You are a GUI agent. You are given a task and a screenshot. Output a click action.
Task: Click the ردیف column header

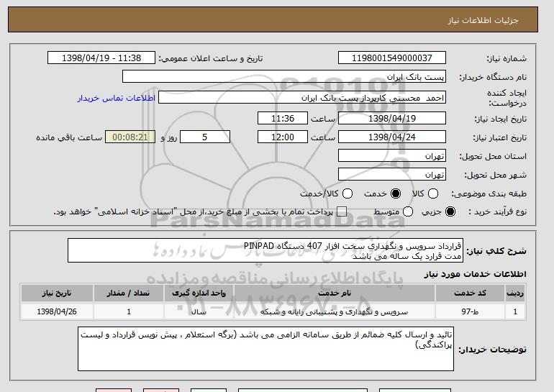(x=515, y=293)
